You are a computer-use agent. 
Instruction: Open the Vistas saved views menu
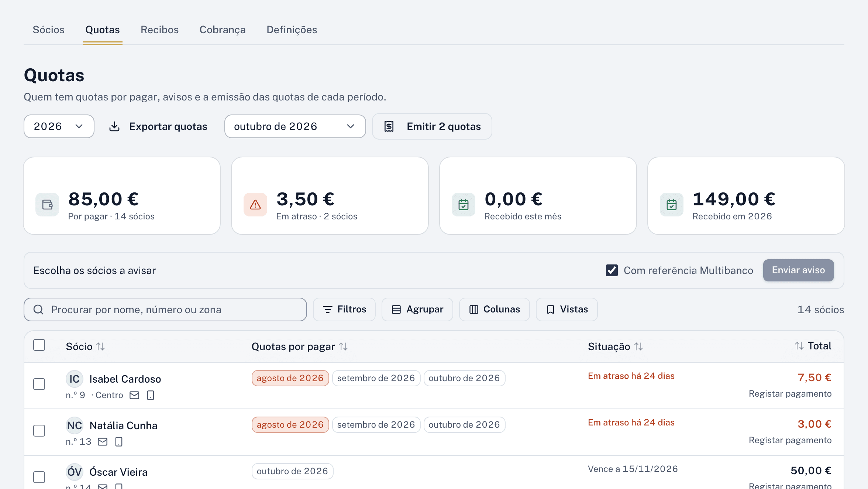click(x=567, y=310)
